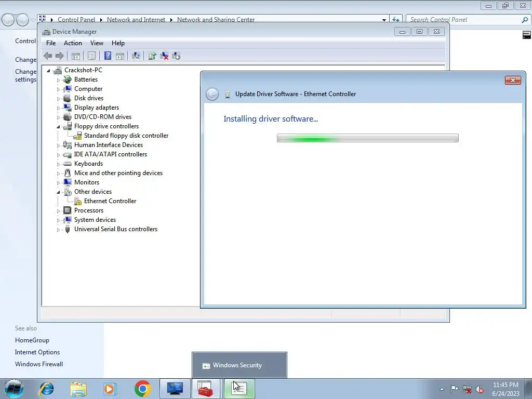The image size is (532, 399).
Task: Open the Action menu in Device Manager
Action: [73, 43]
